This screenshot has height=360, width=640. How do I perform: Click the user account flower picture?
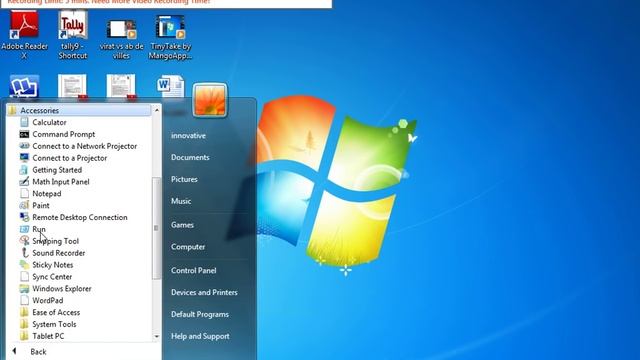210,100
